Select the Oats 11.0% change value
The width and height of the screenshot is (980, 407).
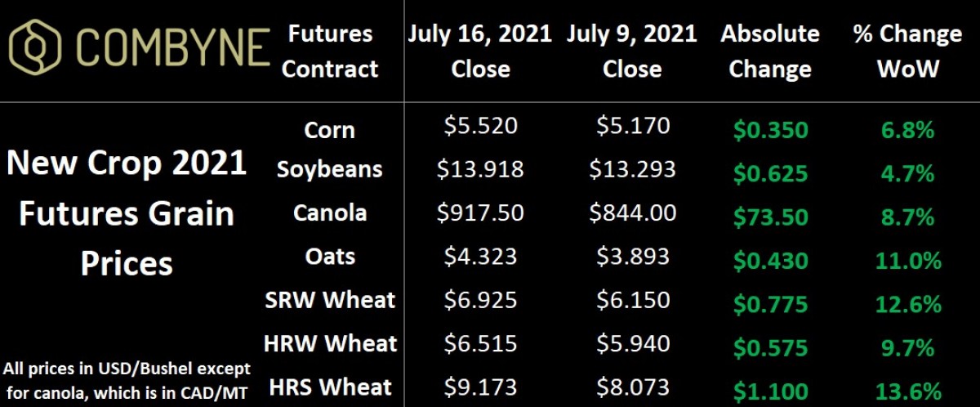pos(907,262)
